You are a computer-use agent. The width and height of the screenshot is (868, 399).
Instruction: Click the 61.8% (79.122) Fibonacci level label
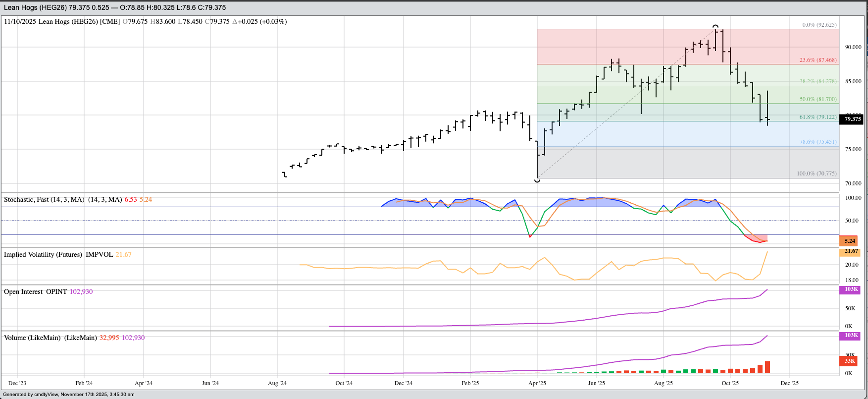pyautogui.click(x=818, y=117)
